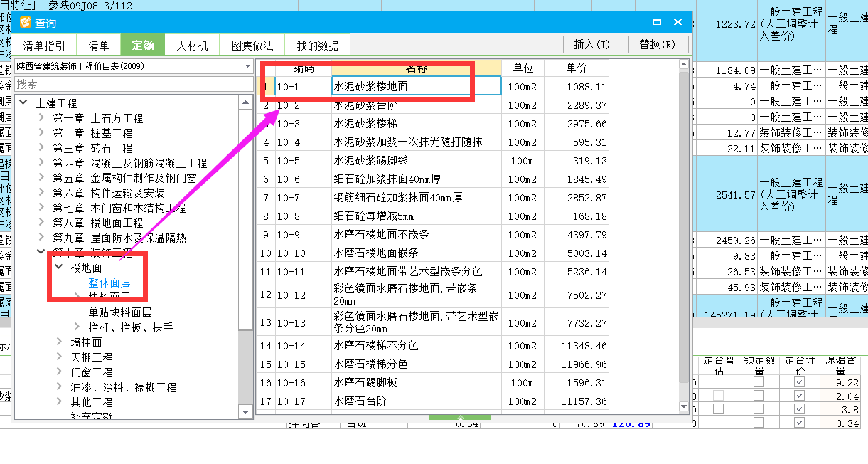
Task: Switch to the 清单指引 tab
Action: pos(44,46)
